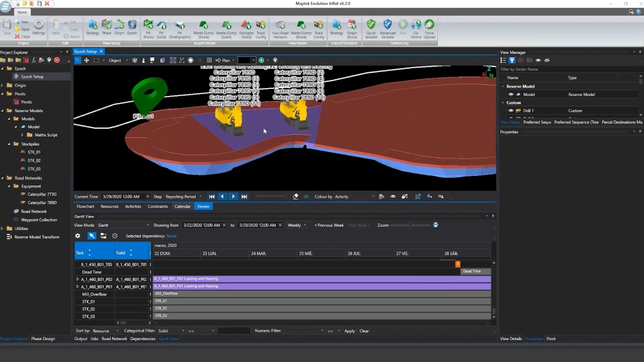The width and height of the screenshot is (644, 362).
Task: Select the pan/move tool in viewer toolbar
Action: [x=87, y=61]
